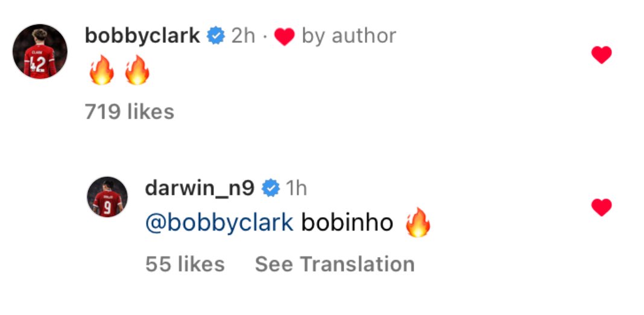Click the second fire emoji in bobbyclark's comment
The height and width of the screenshot is (315, 644).
137,71
